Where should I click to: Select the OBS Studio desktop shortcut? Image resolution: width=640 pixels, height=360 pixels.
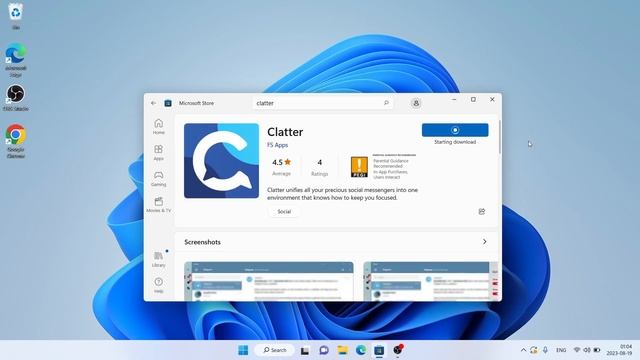16,98
